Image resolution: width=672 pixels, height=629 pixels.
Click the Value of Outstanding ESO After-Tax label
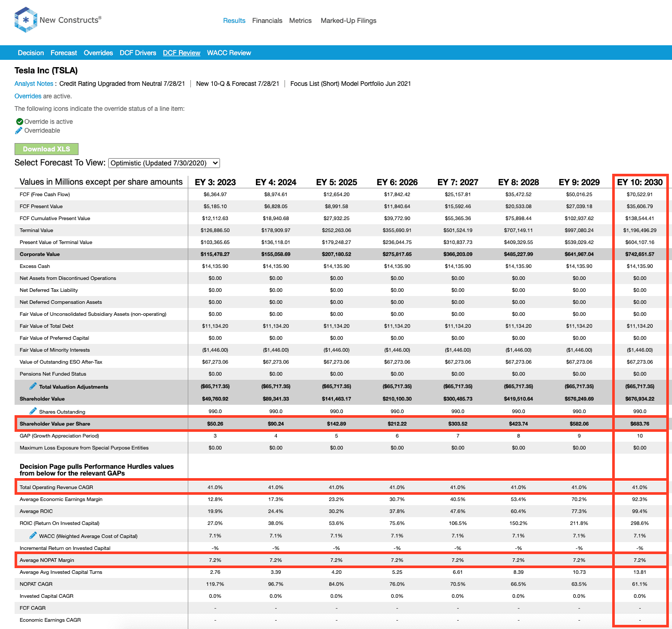[x=61, y=362]
